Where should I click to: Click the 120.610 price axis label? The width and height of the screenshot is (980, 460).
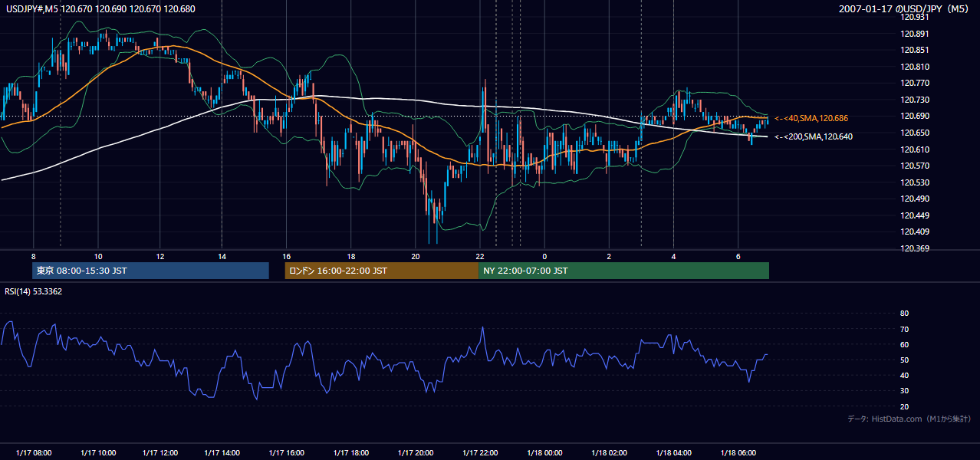915,149
